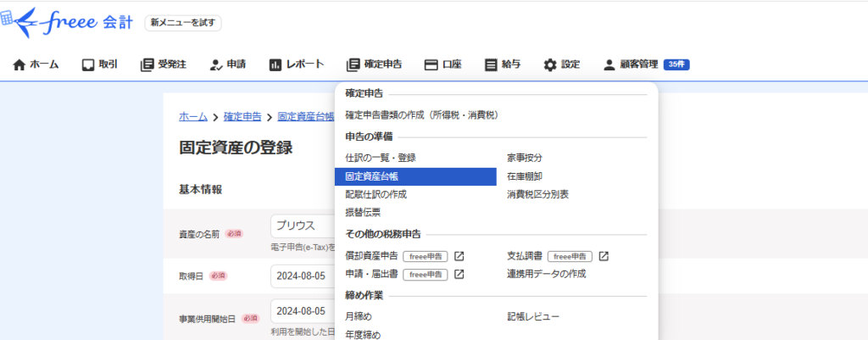Image resolution: width=868 pixels, height=340 pixels.
Task: Click the 受発注 document icon
Action: pos(147,64)
